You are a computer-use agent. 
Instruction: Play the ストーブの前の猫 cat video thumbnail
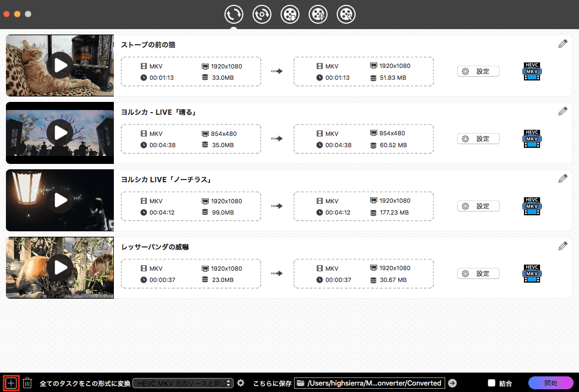click(x=60, y=65)
